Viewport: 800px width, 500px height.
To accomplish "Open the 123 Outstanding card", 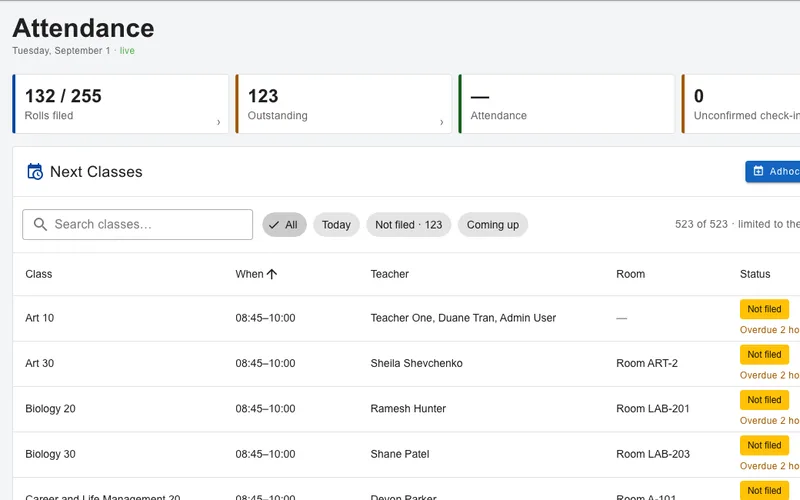I will click(x=343, y=104).
